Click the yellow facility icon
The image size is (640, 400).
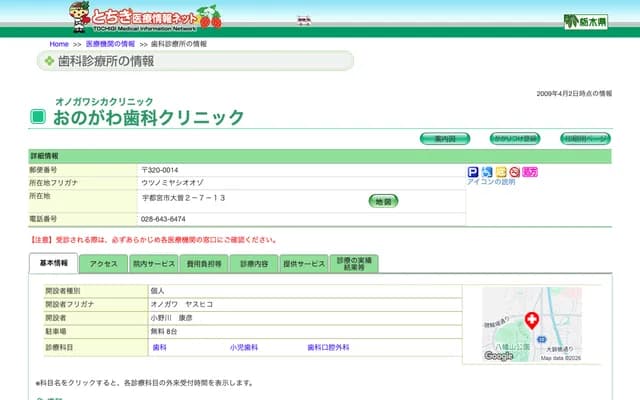(501, 172)
